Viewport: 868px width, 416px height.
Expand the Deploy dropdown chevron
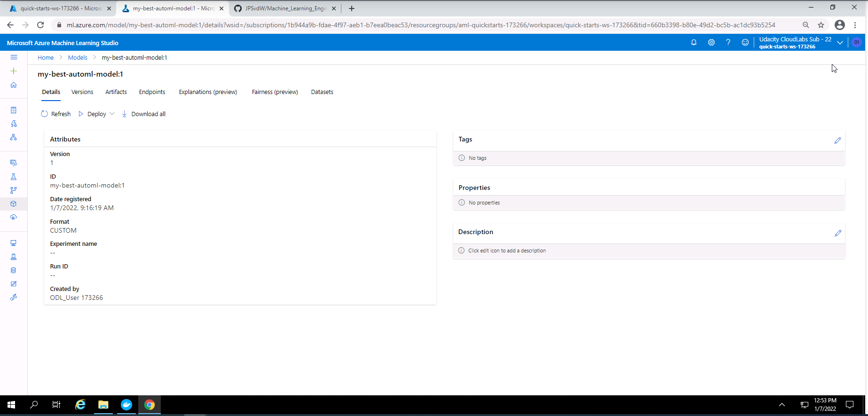[112, 114]
